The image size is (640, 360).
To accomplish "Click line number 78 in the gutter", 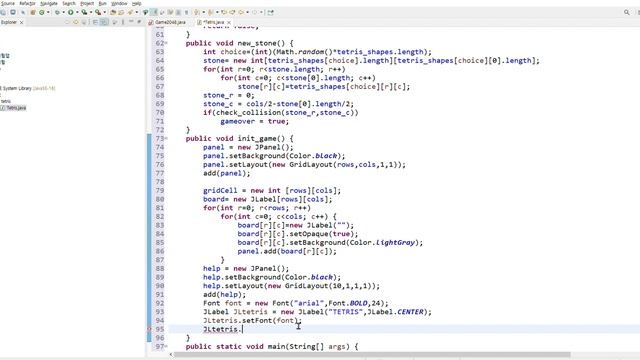I will 160,182.
